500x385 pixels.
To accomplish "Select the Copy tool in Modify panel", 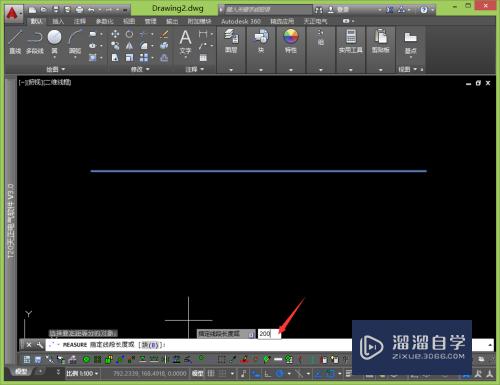I will [115, 46].
